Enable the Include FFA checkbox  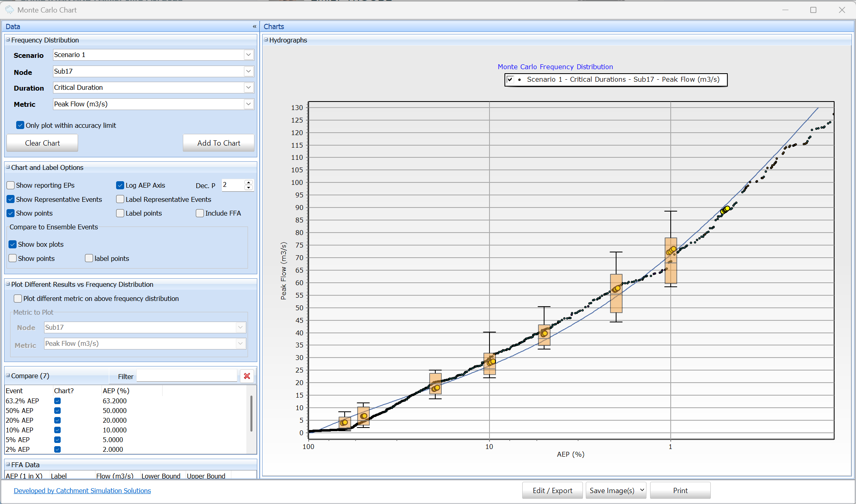pyautogui.click(x=199, y=213)
